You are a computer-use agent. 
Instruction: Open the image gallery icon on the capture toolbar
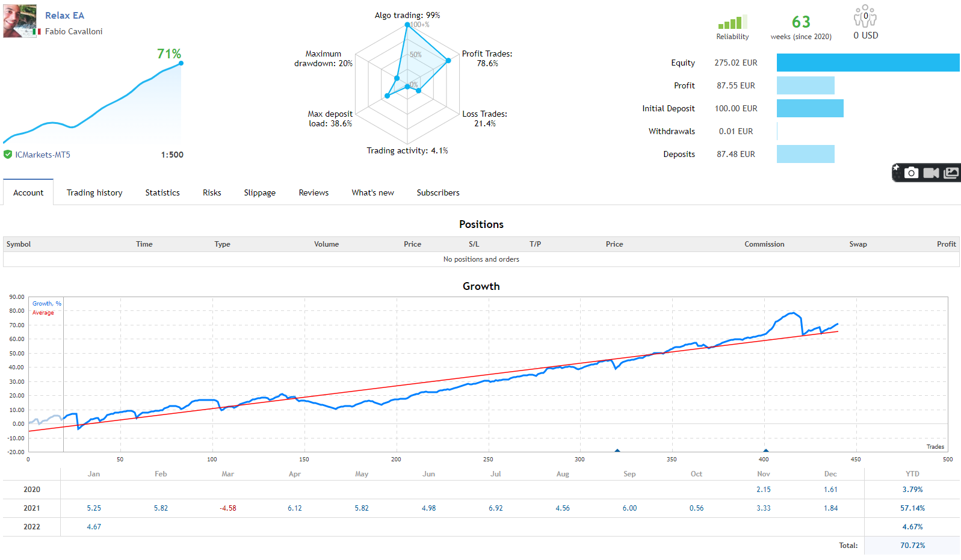951,173
